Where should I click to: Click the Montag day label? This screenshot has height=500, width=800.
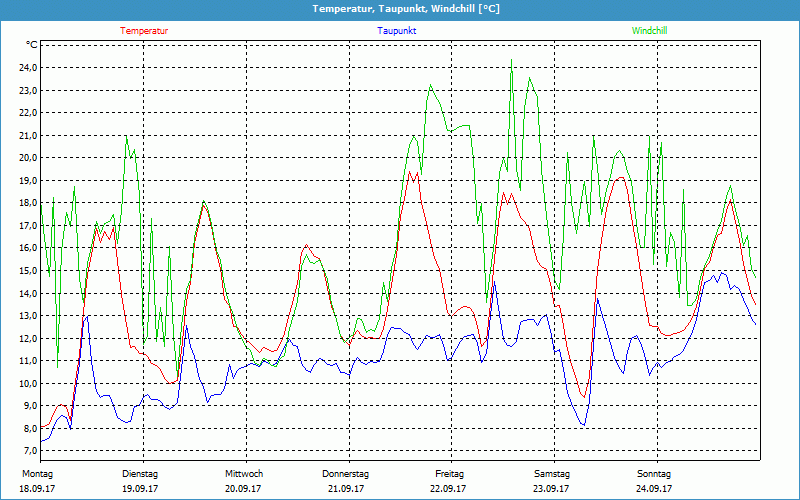[37, 474]
